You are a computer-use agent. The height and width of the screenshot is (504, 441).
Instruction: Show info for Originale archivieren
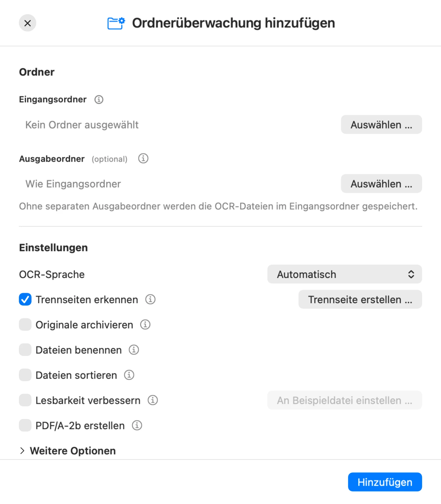145,324
